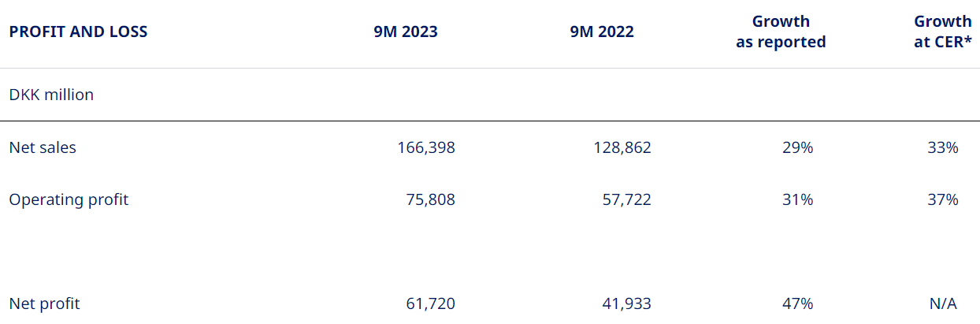Click the 61,720 net profit value
Image resolution: width=980 pixels, height=324 pixels.
click(431, 304)
